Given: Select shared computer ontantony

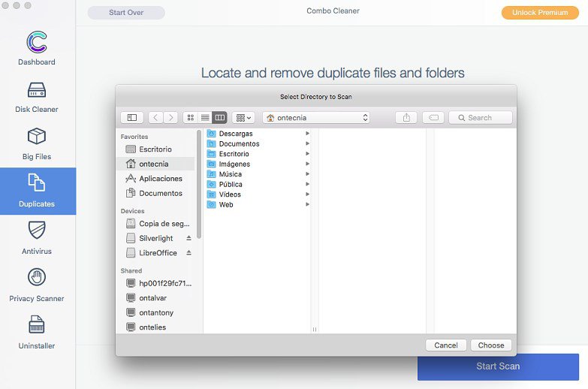Looking at the screenshot, I should tap(155, 312).
